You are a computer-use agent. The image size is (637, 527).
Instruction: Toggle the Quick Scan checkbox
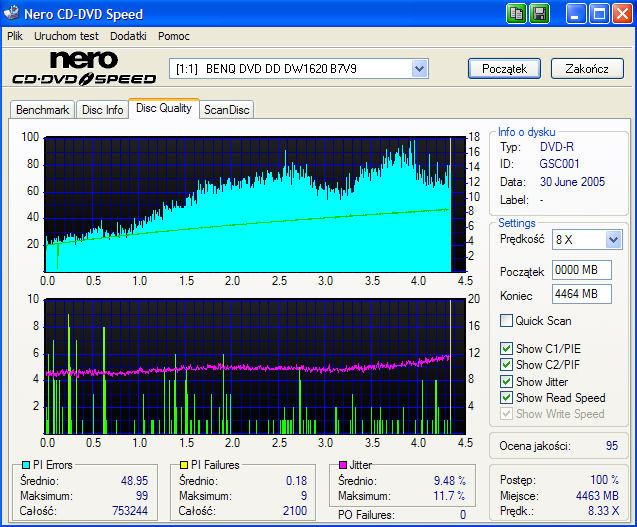pyautogui.click(x=506, y=321)
